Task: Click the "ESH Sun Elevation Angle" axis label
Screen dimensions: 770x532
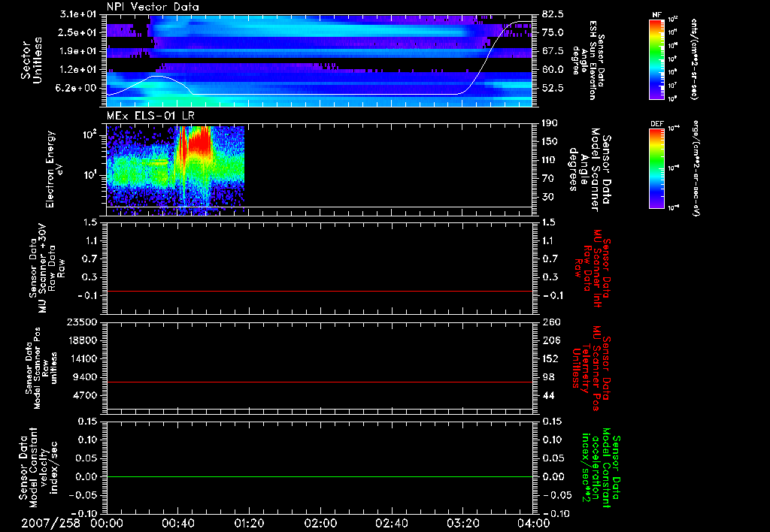Action: 589,60
